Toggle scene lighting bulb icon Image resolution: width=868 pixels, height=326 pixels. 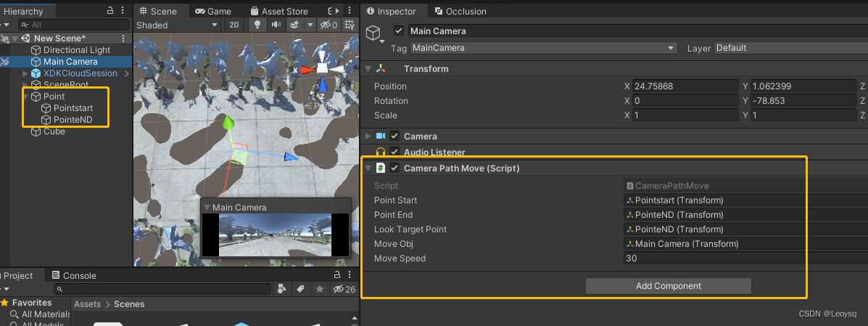[x=257, y=25]
